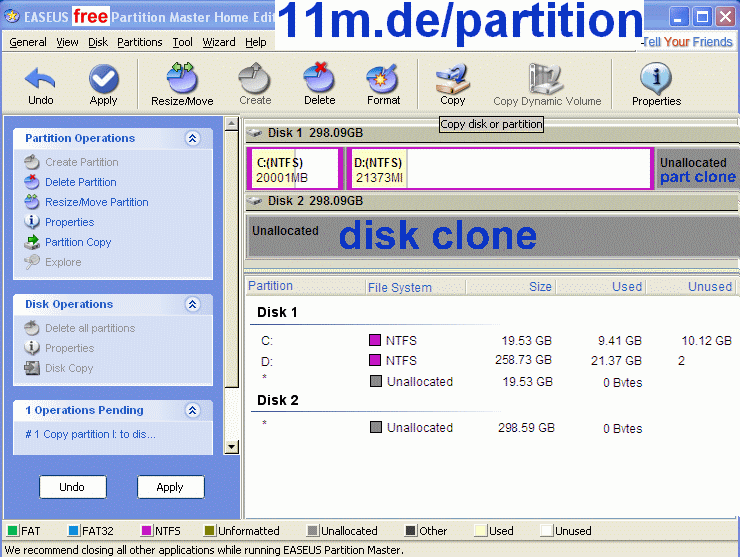
Task: Open the Tell Your Friends link
Action: pyautogui.click(x=687, y=42)
